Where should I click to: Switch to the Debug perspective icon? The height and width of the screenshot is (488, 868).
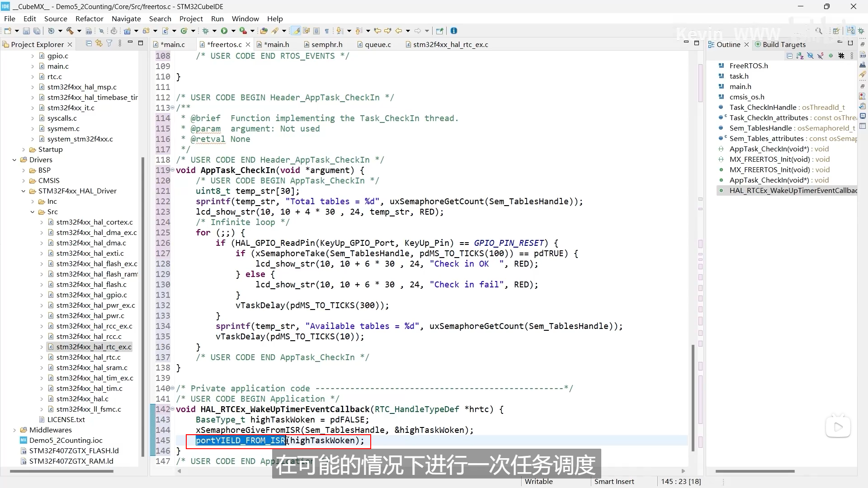(861, 31)
